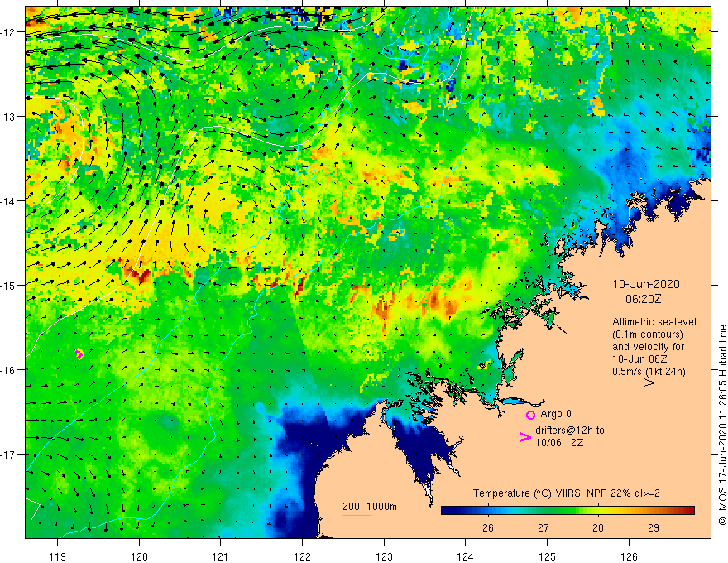Screen dimensions: 728x563
Task: Click the (0.1m contours) caption line
Action: (647, 334)
